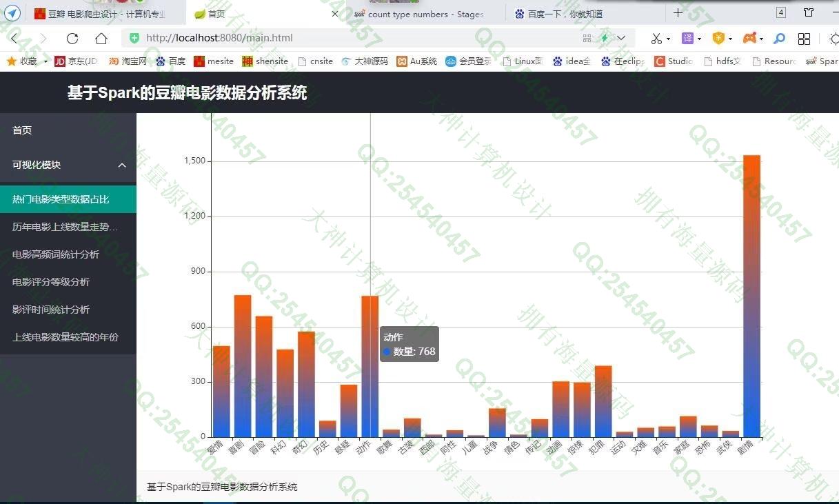Open 历年电影上线数量走势 menu item
Viewport: 839px width, 504px height.
click(x=68, y=227)
